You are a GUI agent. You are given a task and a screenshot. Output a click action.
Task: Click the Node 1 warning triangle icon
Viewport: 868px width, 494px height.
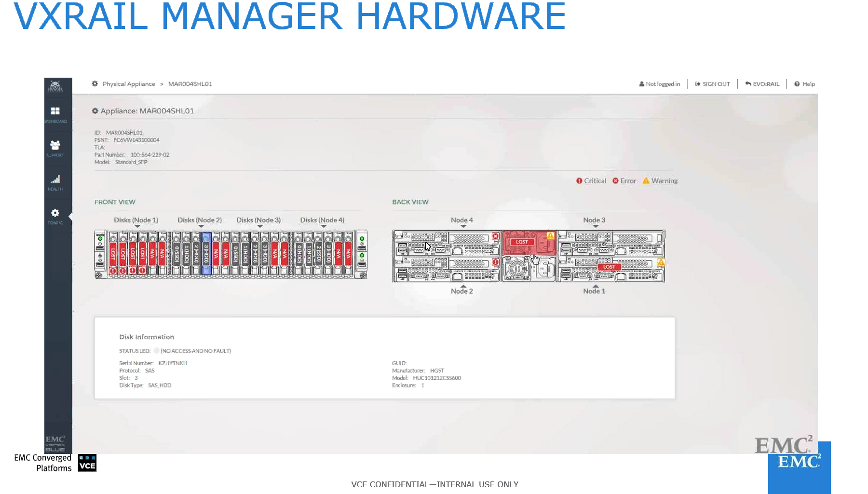(x=661, y=262)
